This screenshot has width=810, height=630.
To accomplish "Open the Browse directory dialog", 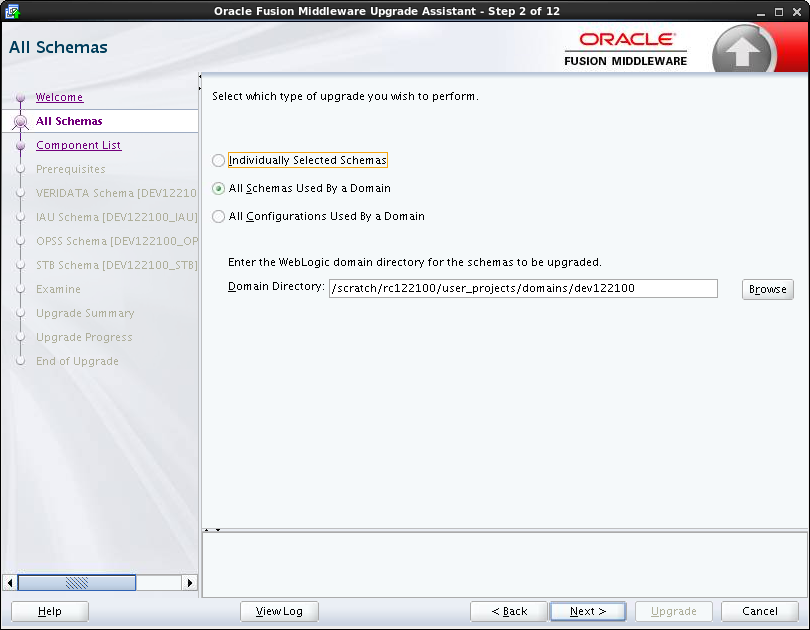I will click(x=767, y=289).
